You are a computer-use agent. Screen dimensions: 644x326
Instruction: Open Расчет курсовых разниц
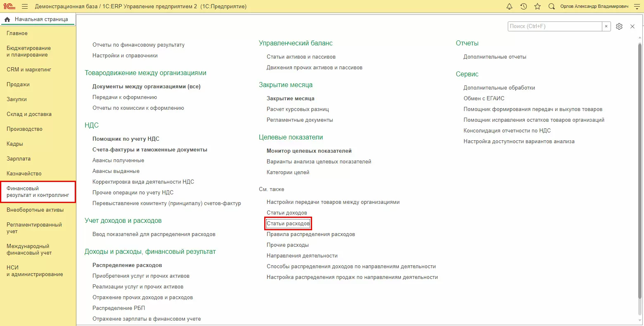tap(298, 109)
